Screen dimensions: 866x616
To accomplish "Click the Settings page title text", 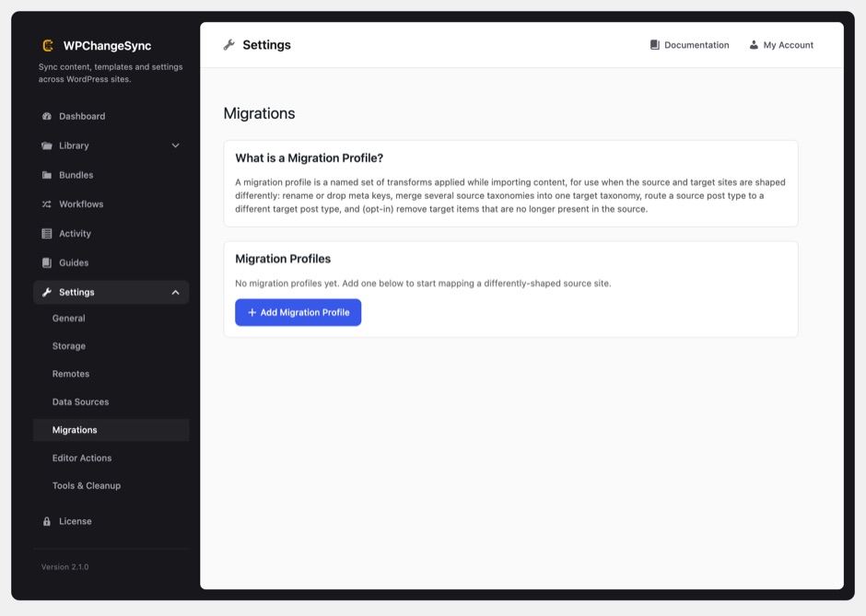I will click(x=267, y=45).
